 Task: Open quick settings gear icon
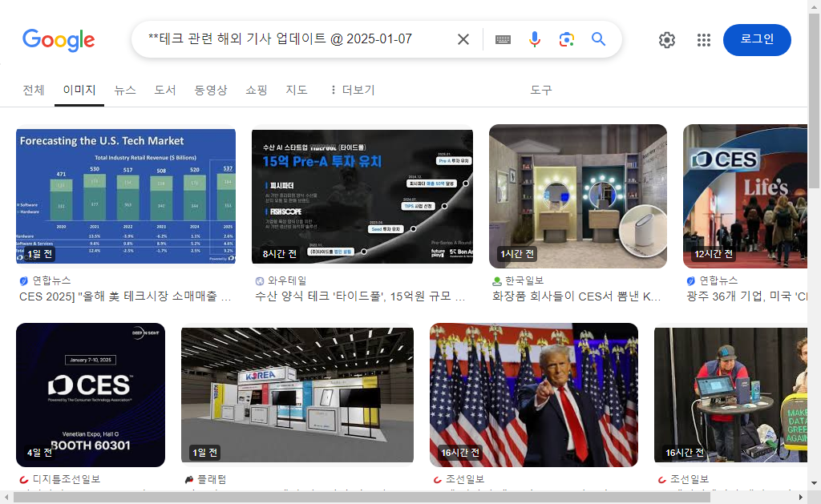click(x=666, y=40)
